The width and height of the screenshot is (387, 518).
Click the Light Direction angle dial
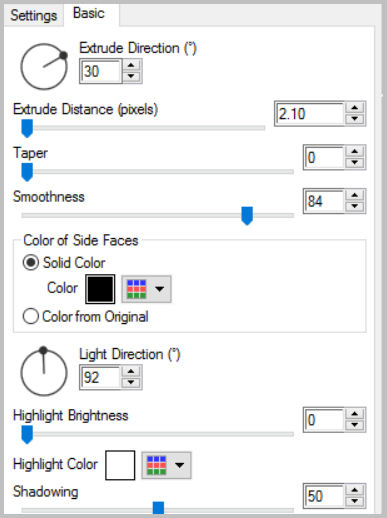click(44, 372)
